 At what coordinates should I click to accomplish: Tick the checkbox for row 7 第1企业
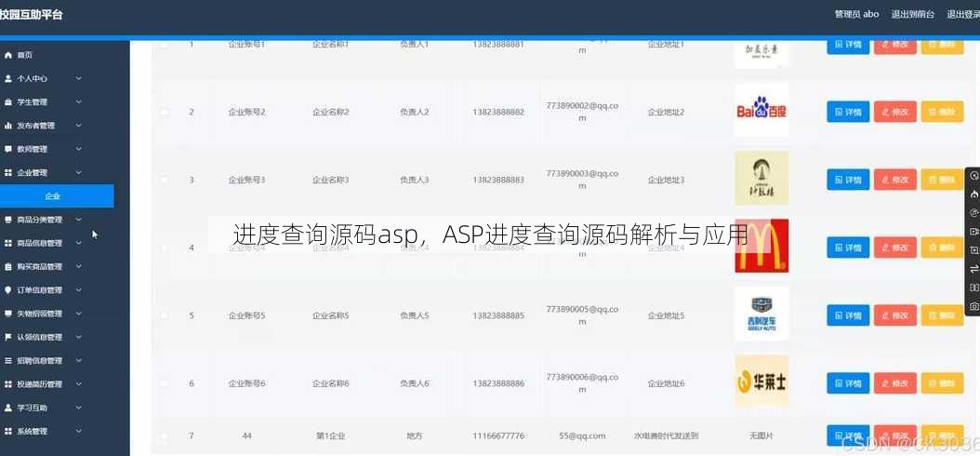(164, 436)
